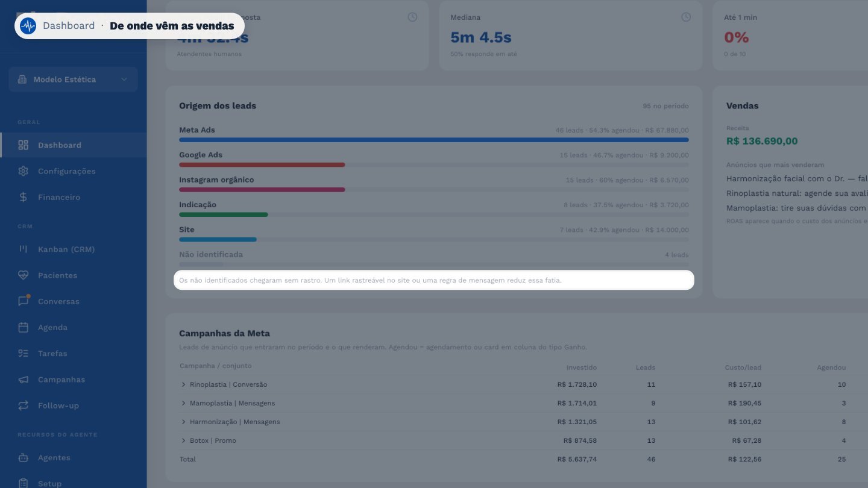The width and height of the screenshot is (868, 488).
Task: Click the Configurações gear icon
Action: (x=24, y=171)
